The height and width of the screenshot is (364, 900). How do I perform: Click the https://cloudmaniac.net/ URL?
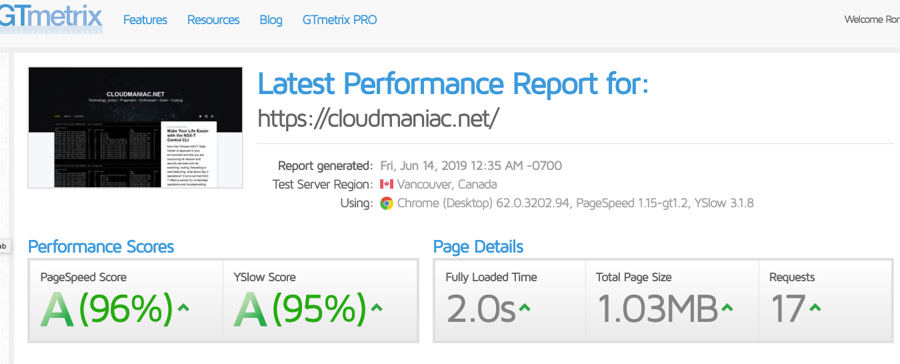click(378, 118)
